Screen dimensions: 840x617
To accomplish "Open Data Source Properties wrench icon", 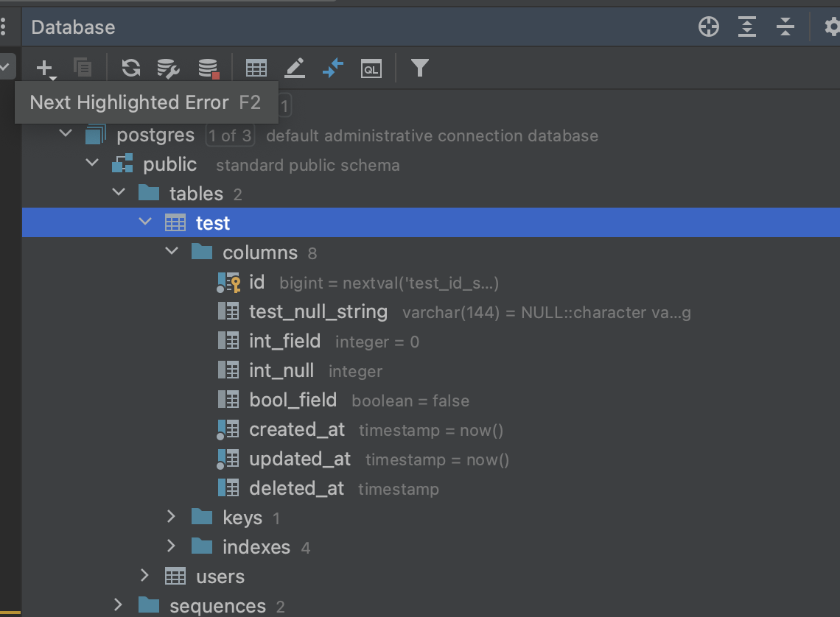I will click(169, 68).
